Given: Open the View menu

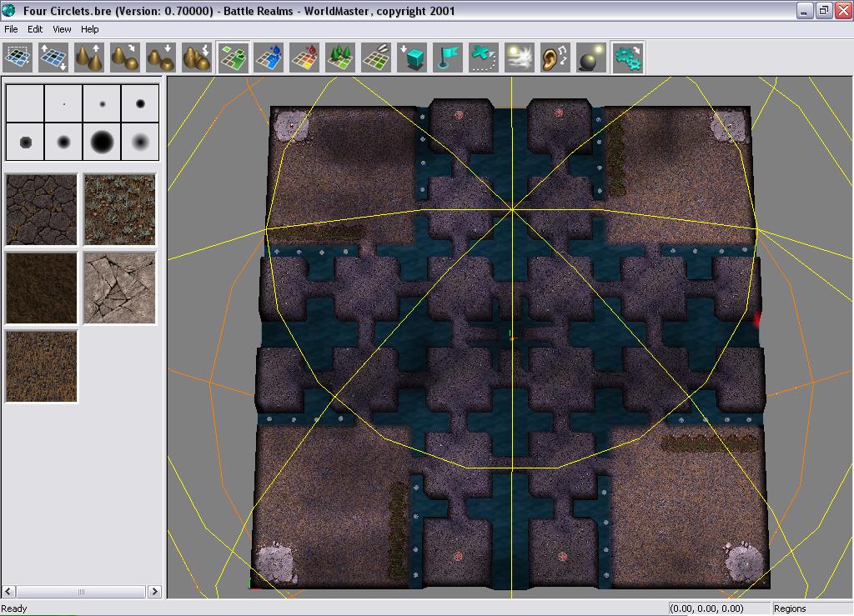Looking at the screenshot, I should [x=62, y=29].
